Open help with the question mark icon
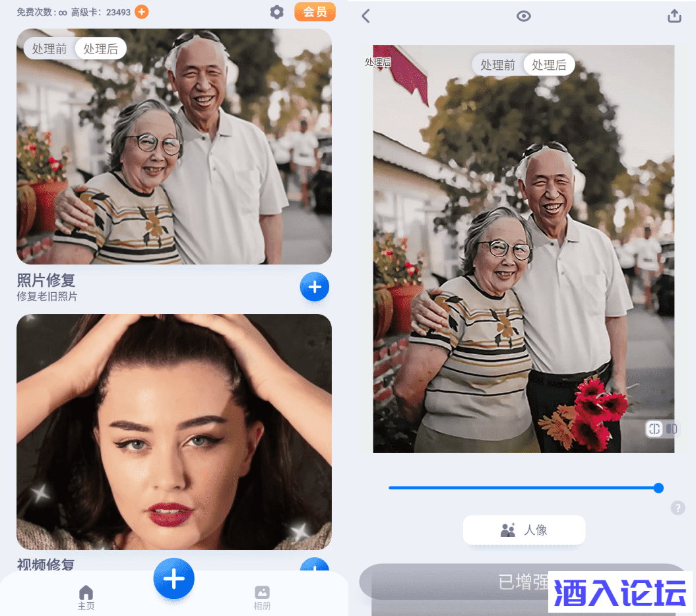 click(678, 508)
